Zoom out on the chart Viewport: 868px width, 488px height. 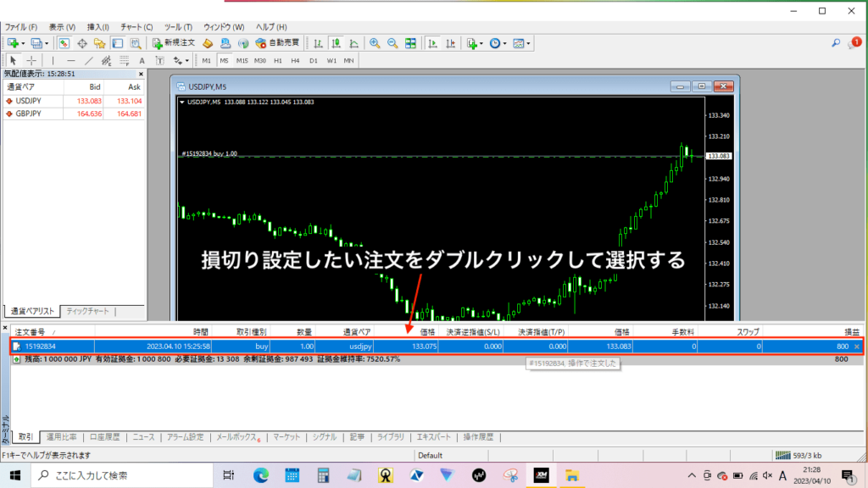(392, 43)
